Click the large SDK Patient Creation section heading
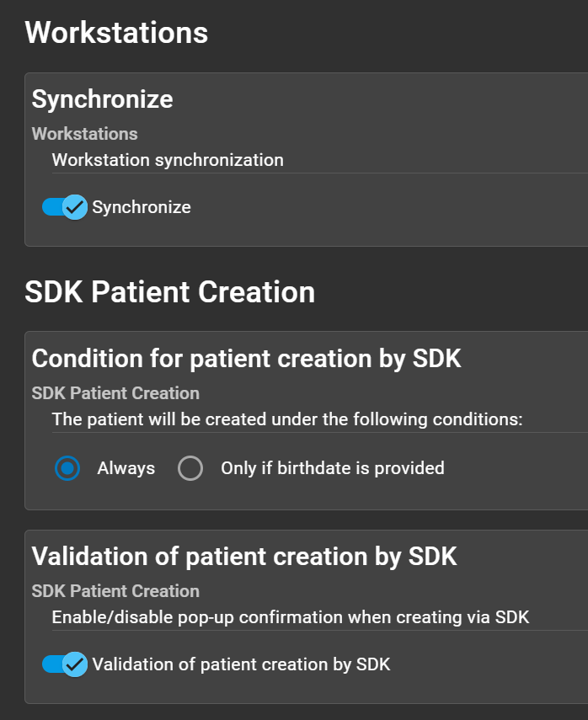The height and width of the screenshot is (720, 588). 169,292
